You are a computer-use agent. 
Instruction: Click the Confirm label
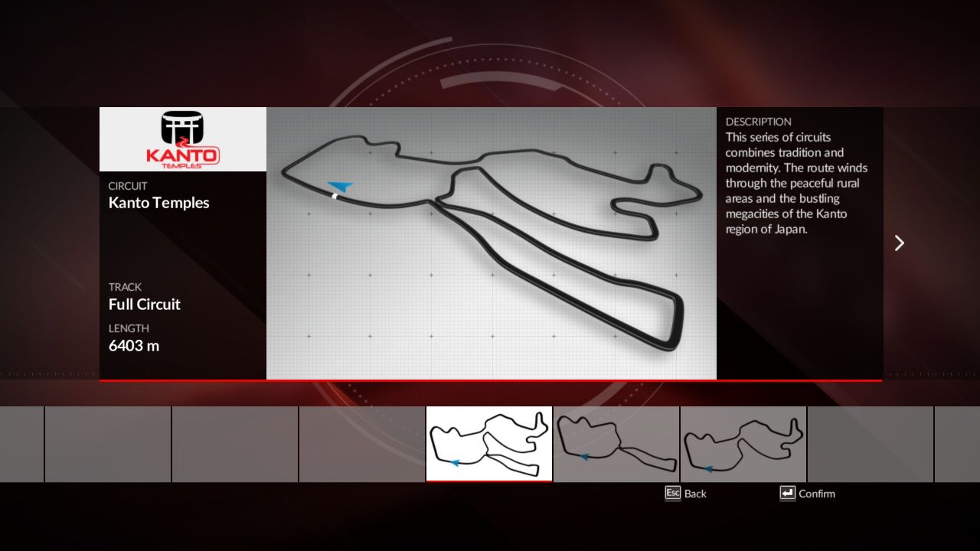[x=816, y=494]
